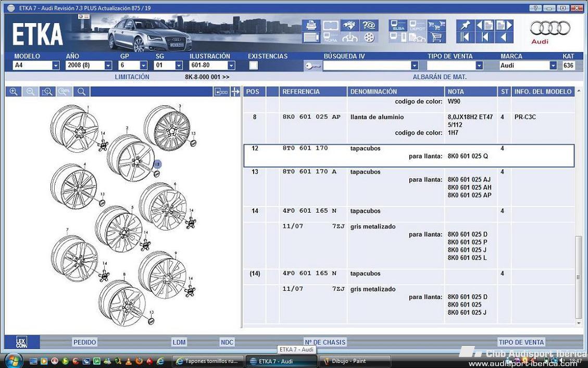
Task: Click the ALBARÁN DE MAT. link
Action: click(x=440, y=77)
